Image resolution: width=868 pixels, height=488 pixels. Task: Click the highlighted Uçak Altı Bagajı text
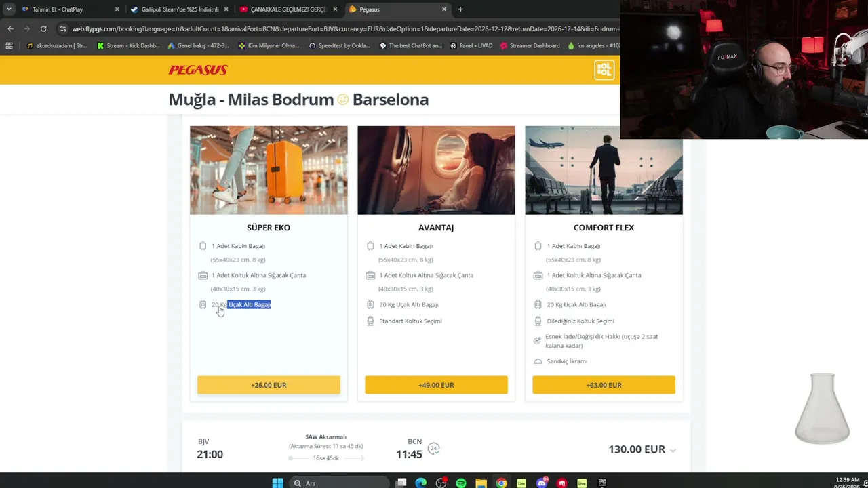pyautogui.click(x=249, y=304)
